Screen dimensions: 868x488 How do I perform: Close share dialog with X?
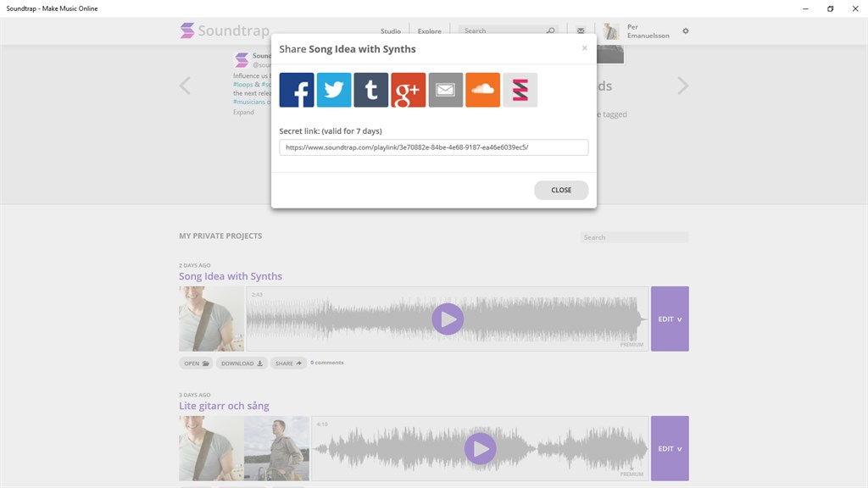click(585, 48)
